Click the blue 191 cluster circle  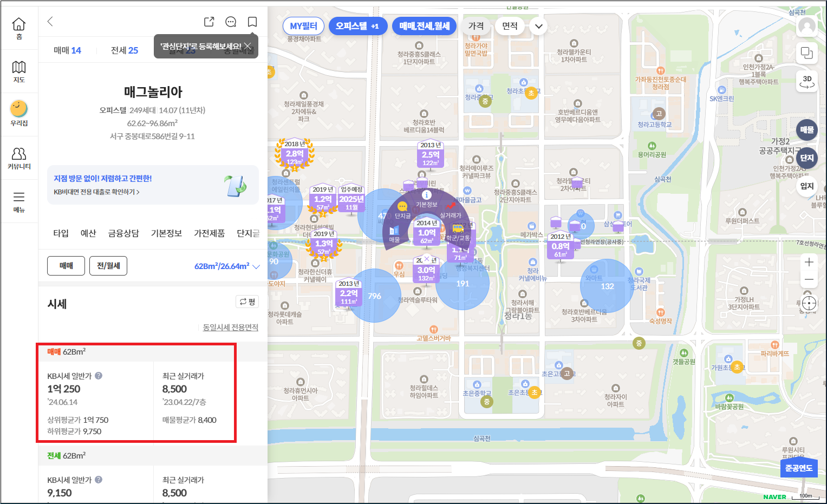pos(463,283)
